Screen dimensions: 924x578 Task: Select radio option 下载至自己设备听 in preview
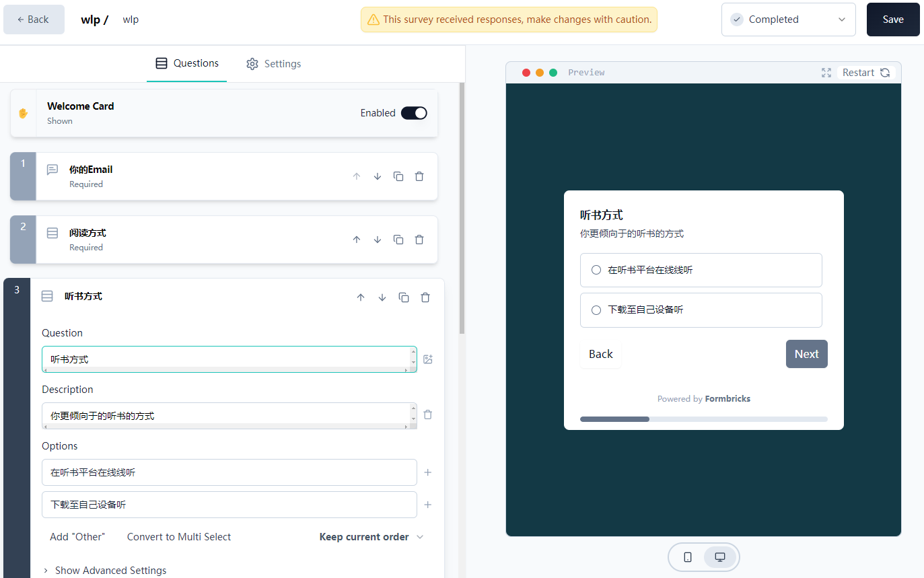click(596, 310)
